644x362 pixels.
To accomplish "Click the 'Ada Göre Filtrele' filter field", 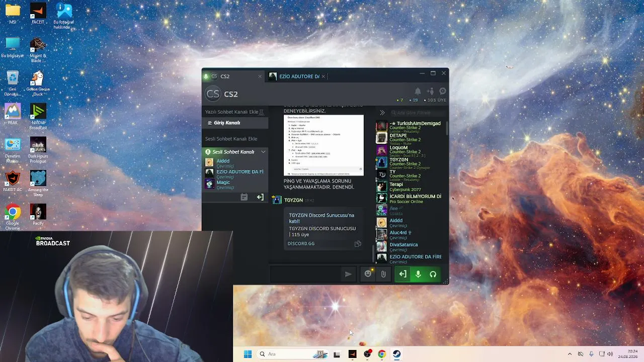I will point(418,113).
